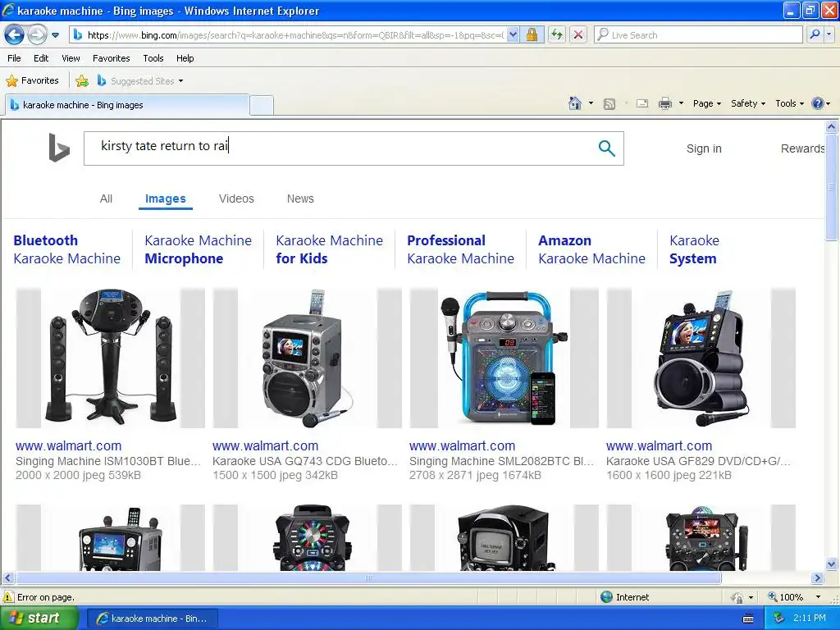
Task: Click the RSS feeds icon
Action: [x=609, y=104]
